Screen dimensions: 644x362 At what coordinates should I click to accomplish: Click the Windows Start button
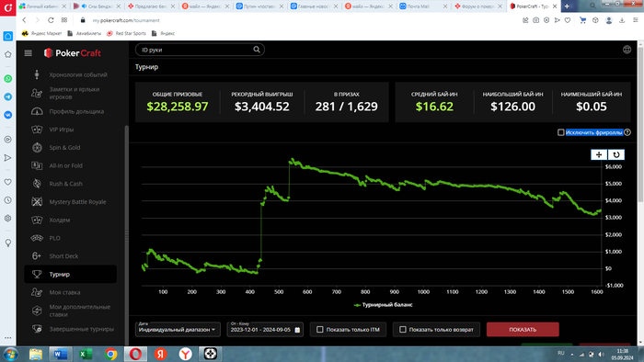(x=10, y=354)
